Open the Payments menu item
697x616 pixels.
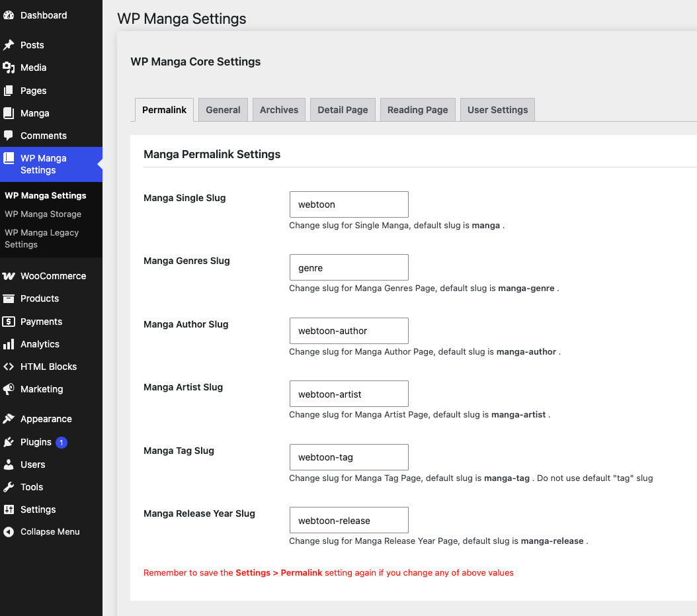click(x=51, y=322)
